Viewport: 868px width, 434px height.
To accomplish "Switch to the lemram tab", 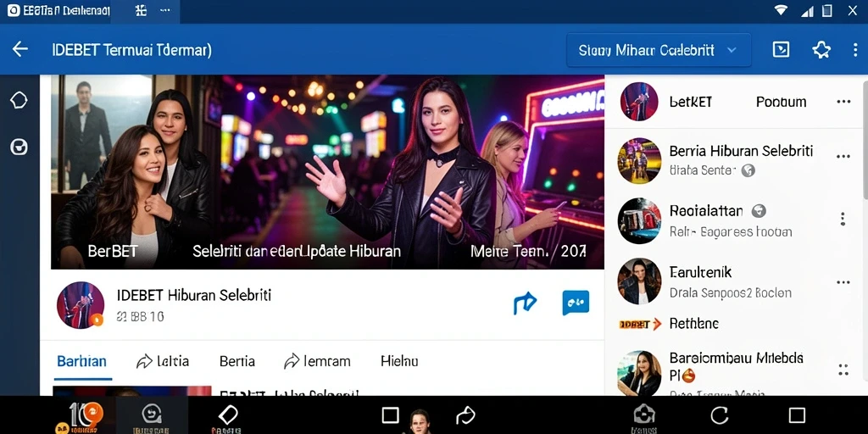I will pyautogui.click(x=317, y=361).
